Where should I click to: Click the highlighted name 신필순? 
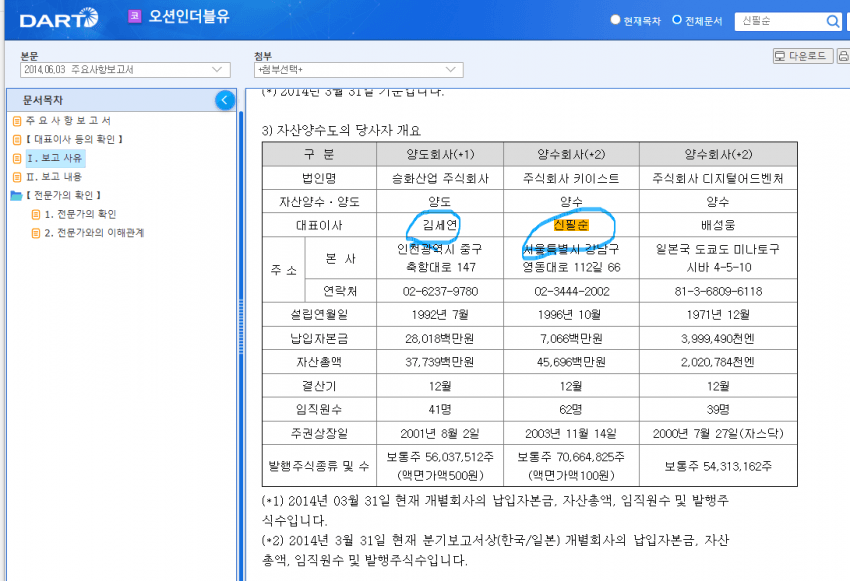(571, 225)
